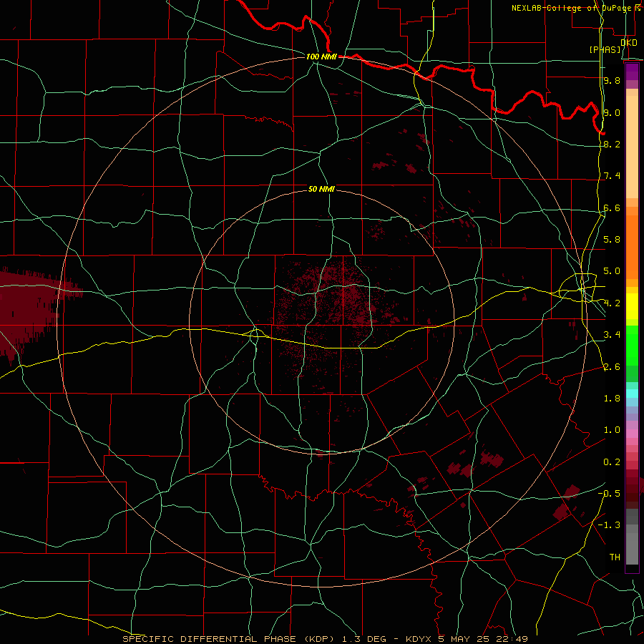The width and height of the screenshot is (644, 644).
Task: Click the "100 NMI" range ring label
Action: click(321, 57)
